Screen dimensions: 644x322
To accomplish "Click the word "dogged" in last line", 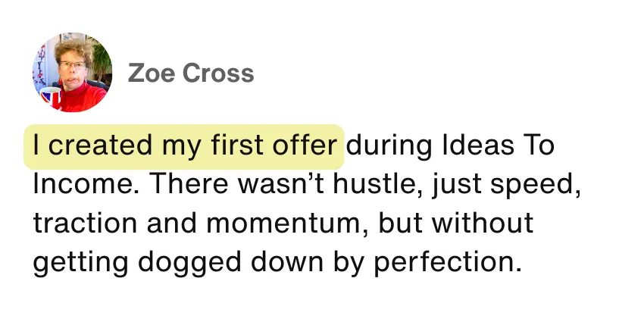I will point(189,263).
